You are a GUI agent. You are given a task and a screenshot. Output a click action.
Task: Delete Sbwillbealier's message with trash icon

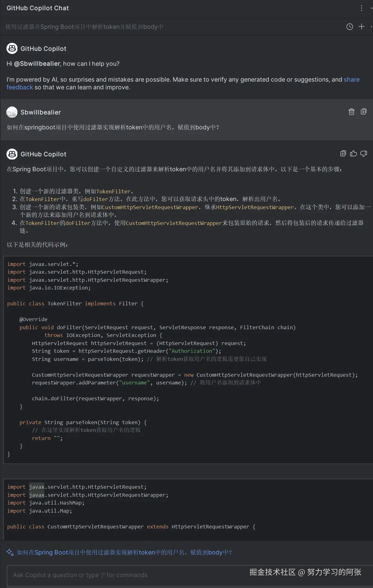coord(352,112)
